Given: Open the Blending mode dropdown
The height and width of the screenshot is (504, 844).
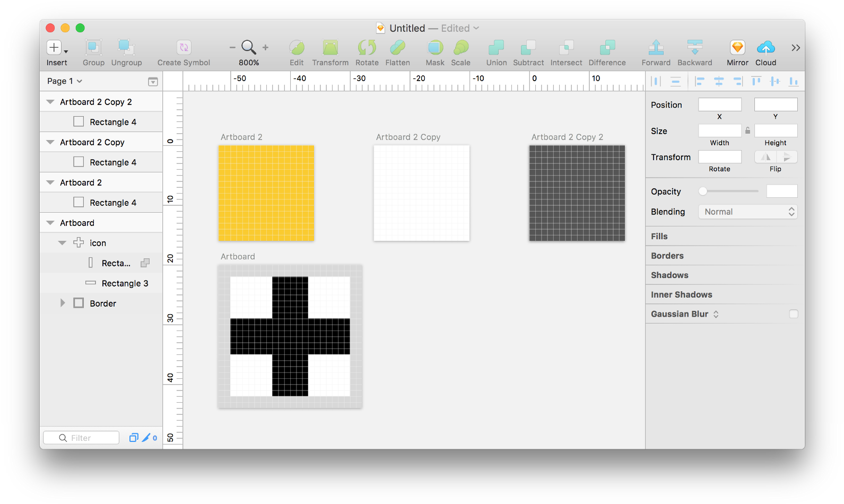Looking at the screenshot, I should click(x=747, y=212).
